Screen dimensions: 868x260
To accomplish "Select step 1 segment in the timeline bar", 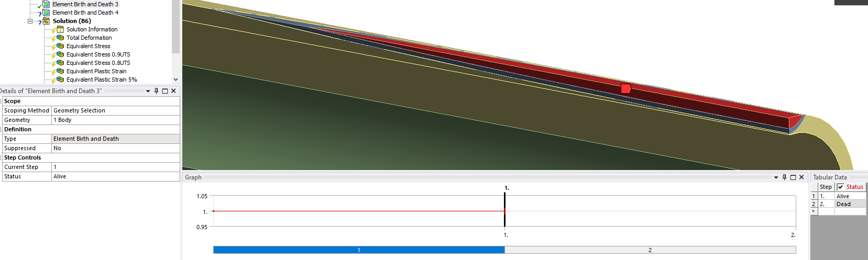I will [x=359, y=250].
